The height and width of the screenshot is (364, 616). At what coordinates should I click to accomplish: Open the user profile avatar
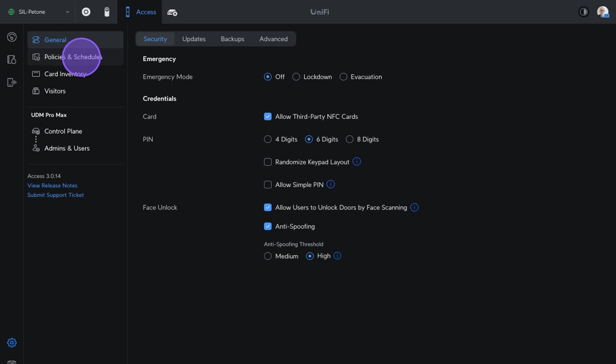coord(602,12)
